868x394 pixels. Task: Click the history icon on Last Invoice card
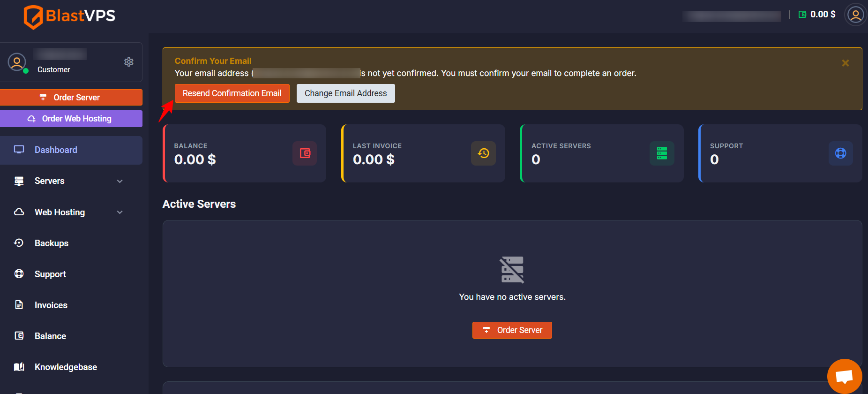(483, 153)
